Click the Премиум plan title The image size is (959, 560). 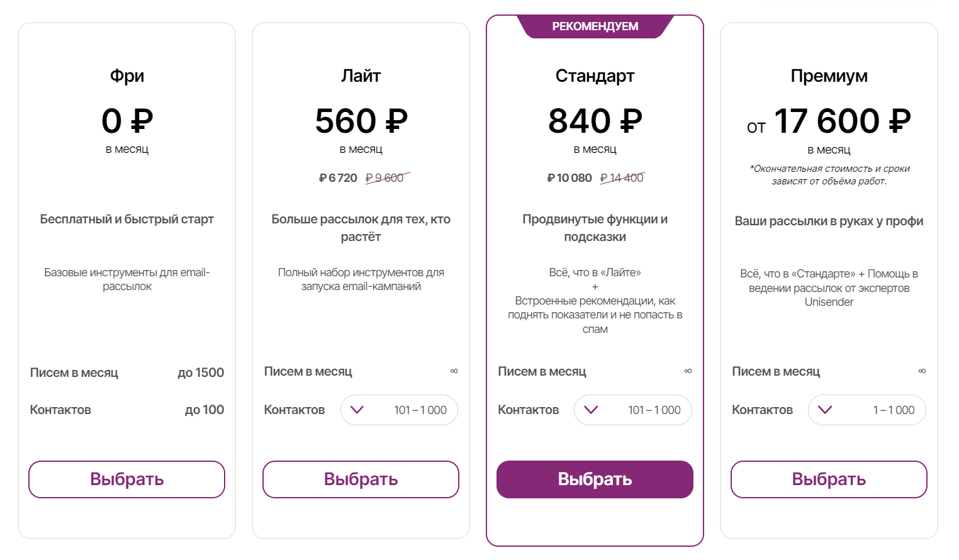(x=829, y=76)
